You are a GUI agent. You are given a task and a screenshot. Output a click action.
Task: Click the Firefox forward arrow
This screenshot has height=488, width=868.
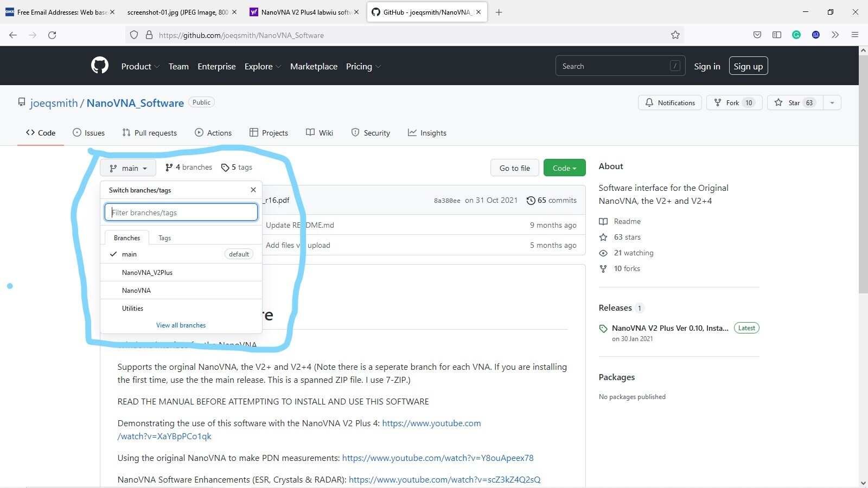[33, 35]
